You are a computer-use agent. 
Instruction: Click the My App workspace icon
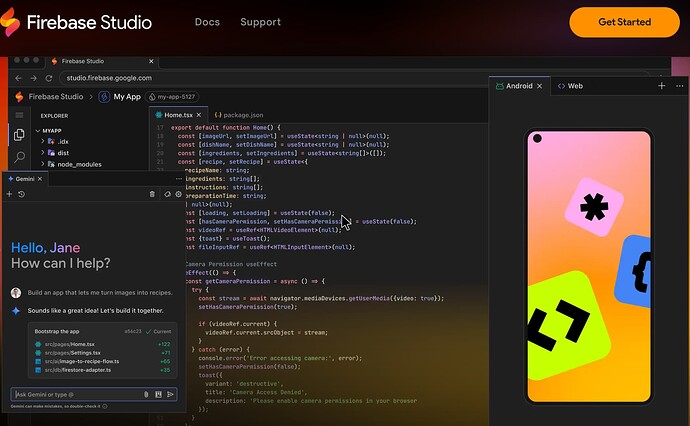click(104, 96)
